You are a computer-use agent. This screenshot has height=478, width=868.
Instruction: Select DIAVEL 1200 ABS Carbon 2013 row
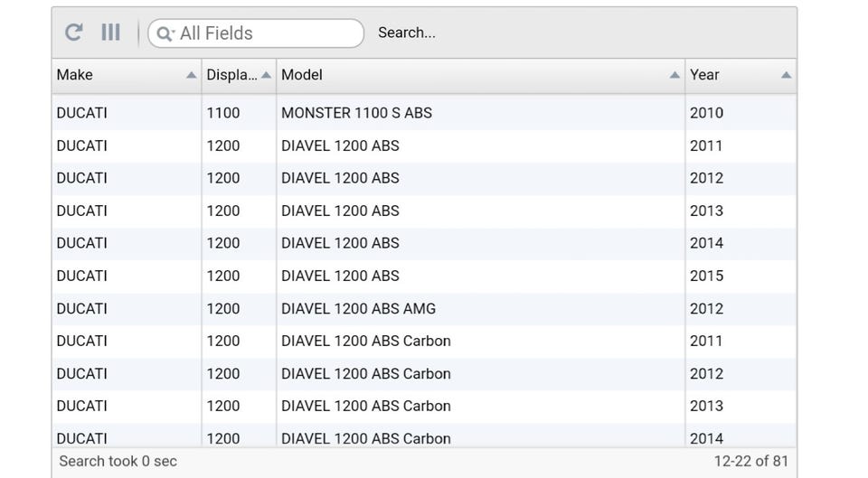point(365,406)
